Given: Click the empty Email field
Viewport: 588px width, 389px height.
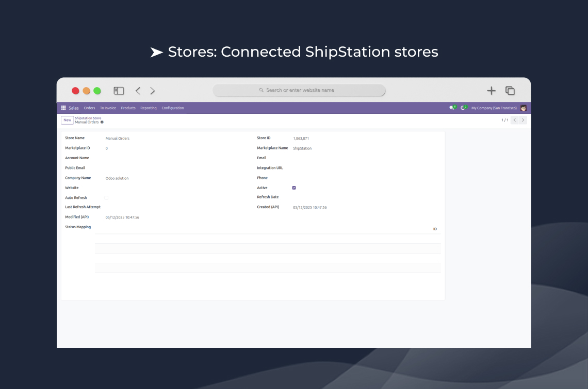Looking at the screenshot, I should 366,158.
